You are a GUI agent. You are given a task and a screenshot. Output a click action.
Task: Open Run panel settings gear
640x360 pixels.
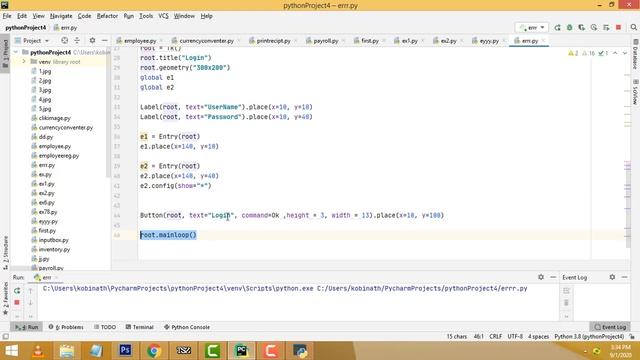pyautogui.click(x=541, y=277)
